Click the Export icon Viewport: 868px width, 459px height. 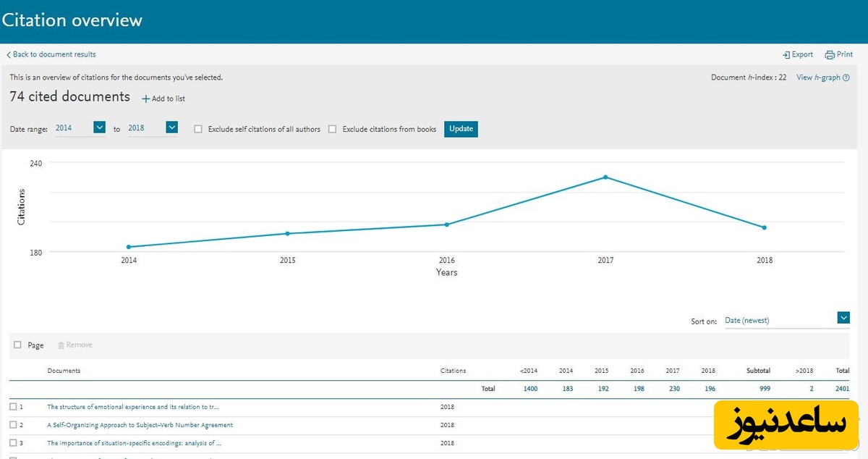point(786,55)
